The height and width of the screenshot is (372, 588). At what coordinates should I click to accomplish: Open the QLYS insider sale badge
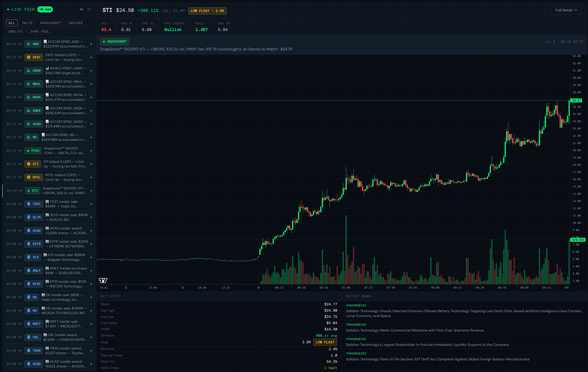[34, 217]
